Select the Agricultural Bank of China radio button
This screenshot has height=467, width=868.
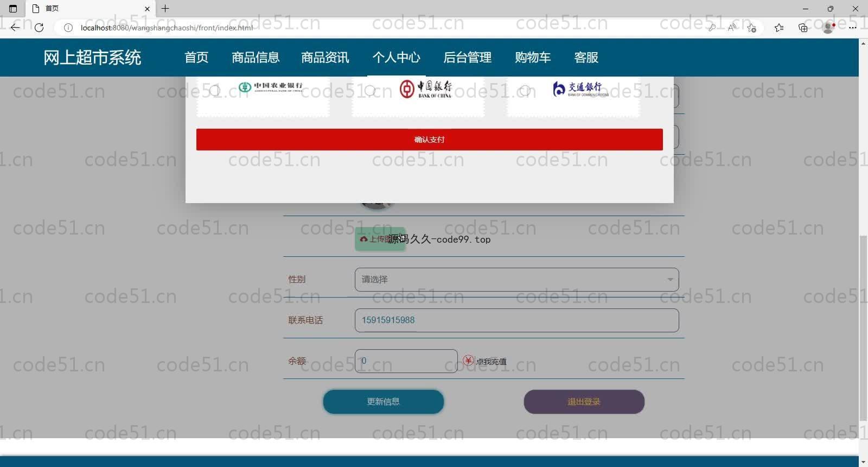(x=215, y=91)
